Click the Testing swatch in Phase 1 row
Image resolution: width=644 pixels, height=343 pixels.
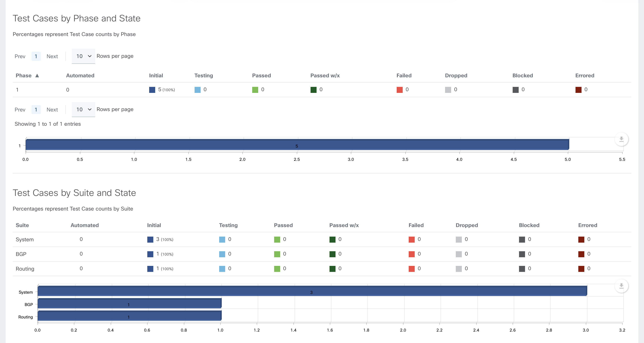click(x=198, y=90)
